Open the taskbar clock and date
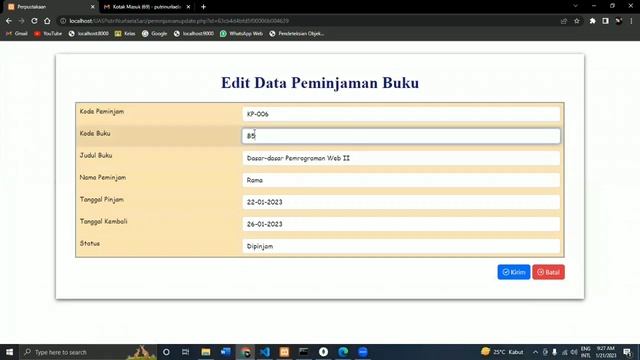This screenshot has height=360, width=640. [x=606, y=352]
